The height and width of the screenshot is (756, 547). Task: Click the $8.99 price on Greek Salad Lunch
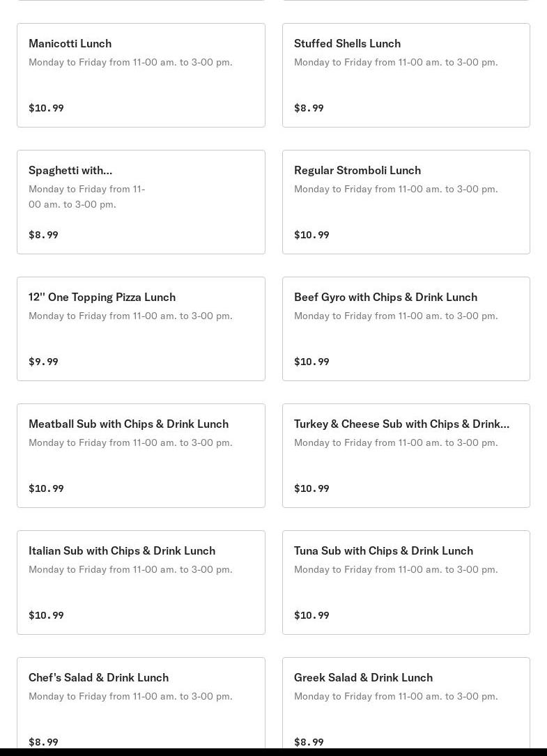pyautogui.click(x=309, y=741)
